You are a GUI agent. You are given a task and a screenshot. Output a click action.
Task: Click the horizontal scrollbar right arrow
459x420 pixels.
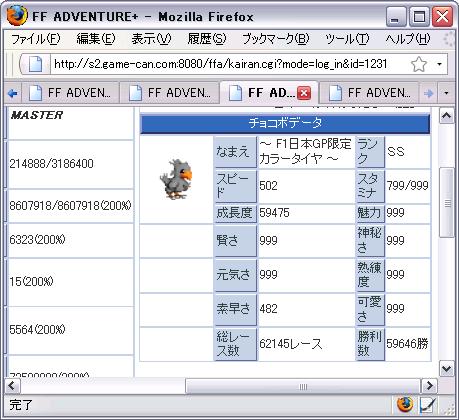tap(429, 386)
